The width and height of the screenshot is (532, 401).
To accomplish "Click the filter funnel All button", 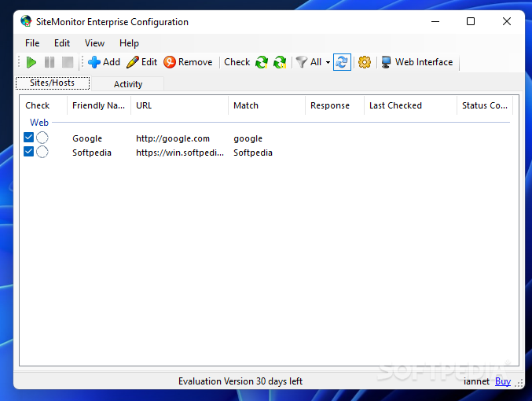I will tap(308, 62).
